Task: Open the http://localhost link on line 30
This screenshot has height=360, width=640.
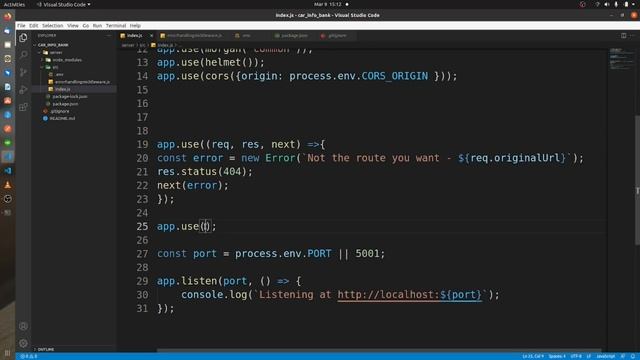Action: [x=409, y=295]
